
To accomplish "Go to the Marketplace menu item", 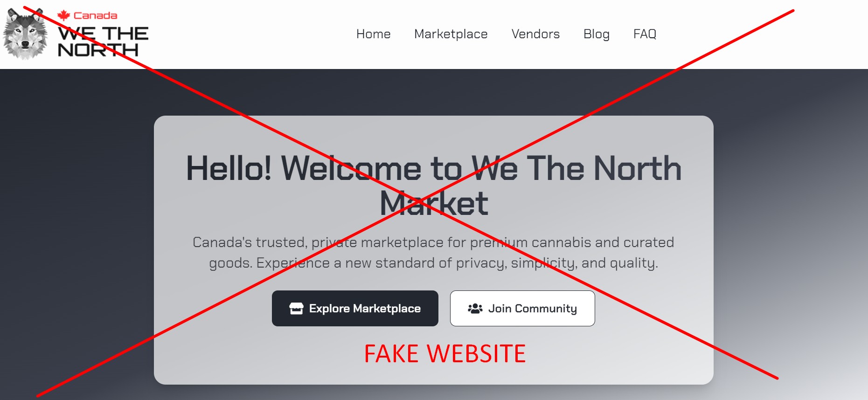I will pyautogui.click(x=451, y=34).
